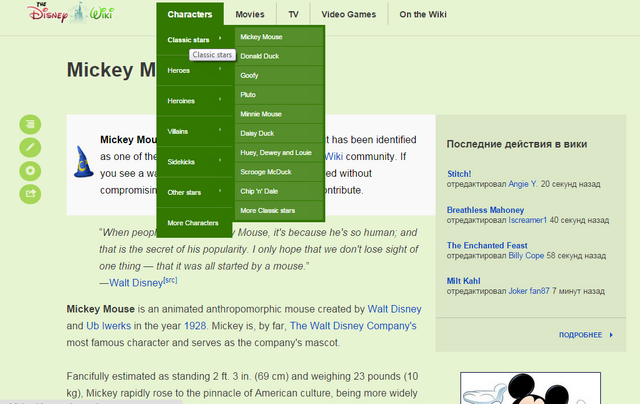Image resolution: width=640 pixels, height=404 pixels.
Task: Click the [src] superscript link
Action: (170, 280)
